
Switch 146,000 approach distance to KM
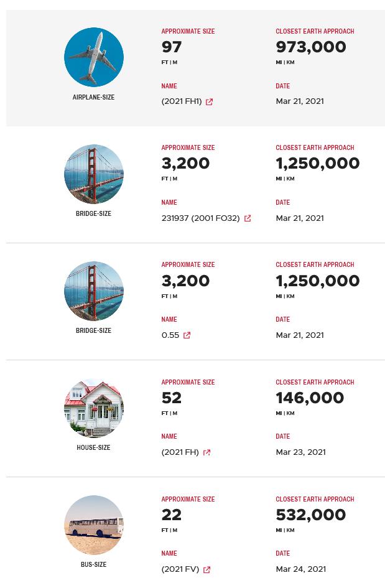point(290,413)
